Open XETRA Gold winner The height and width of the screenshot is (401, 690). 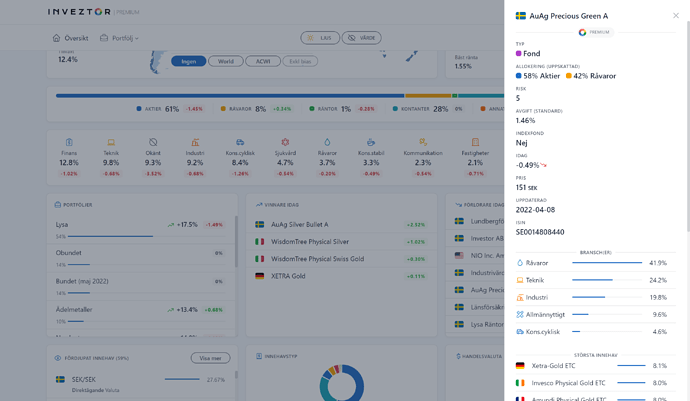click(341, 276)
